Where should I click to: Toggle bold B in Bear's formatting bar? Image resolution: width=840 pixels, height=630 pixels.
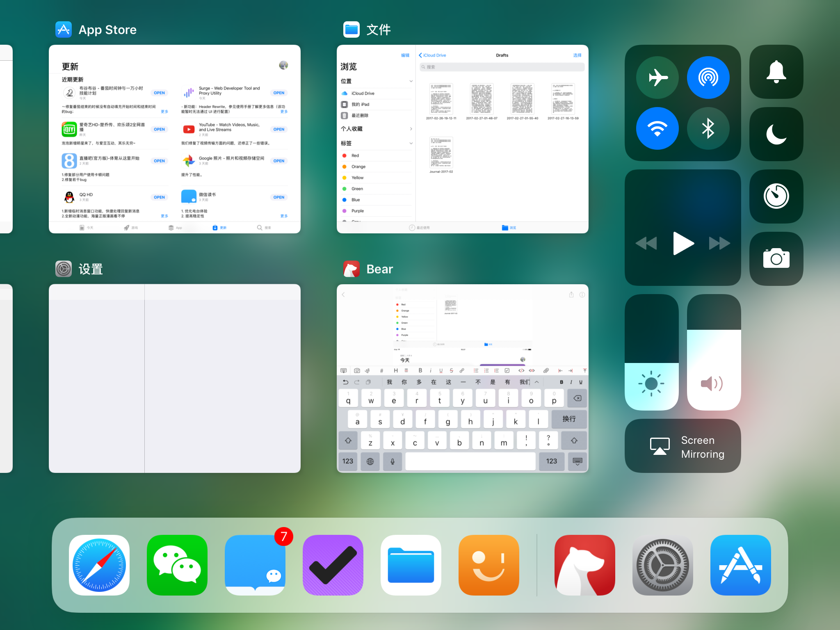point(420,370)
